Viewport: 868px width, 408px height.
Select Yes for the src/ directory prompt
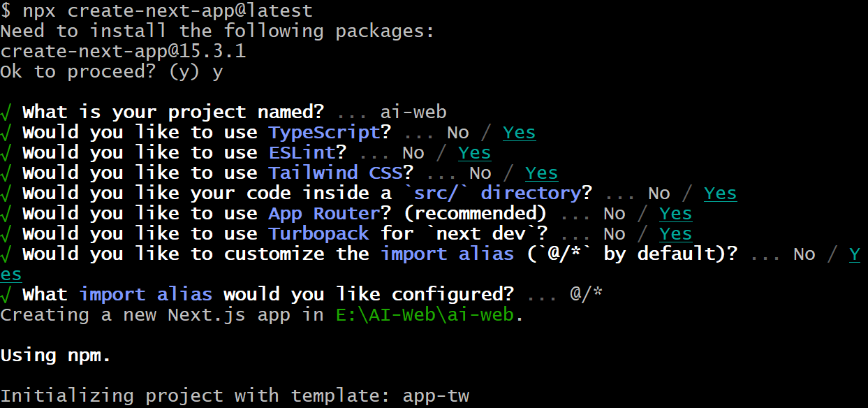pyautogui.click(x=721, y=194)
